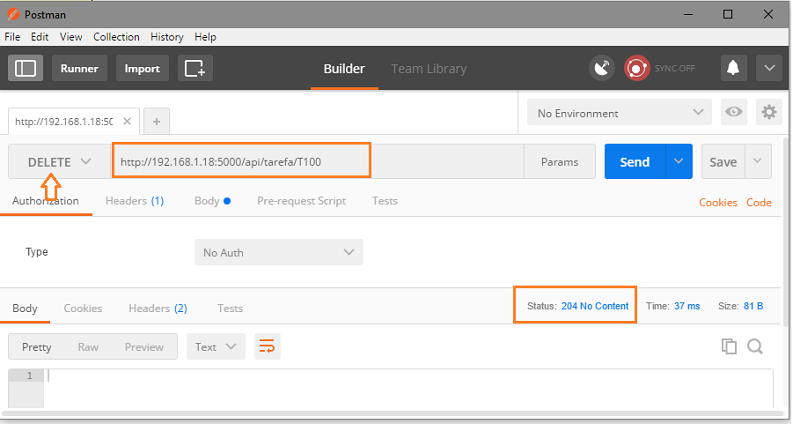The image size is (793, 424).
Task: Open the Collection menu
Action: pyautogui.click(x=116, y=37)
